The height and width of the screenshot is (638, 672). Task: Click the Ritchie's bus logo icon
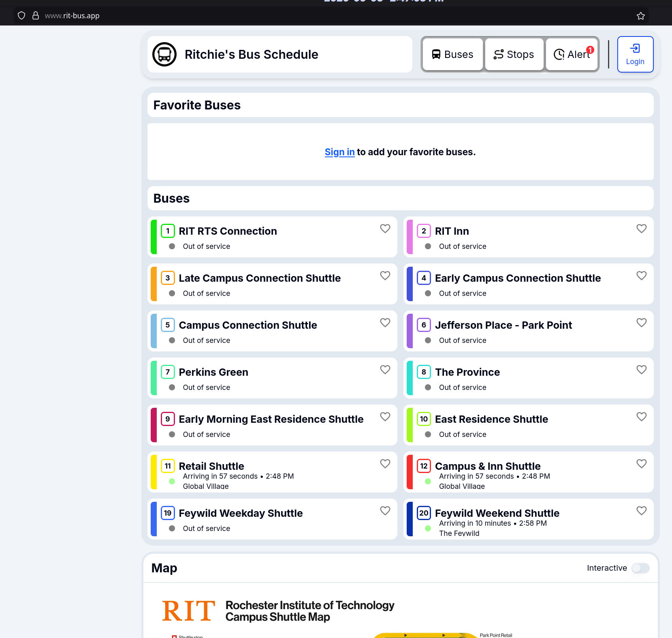pyautogui.click(x=164, y=54)
